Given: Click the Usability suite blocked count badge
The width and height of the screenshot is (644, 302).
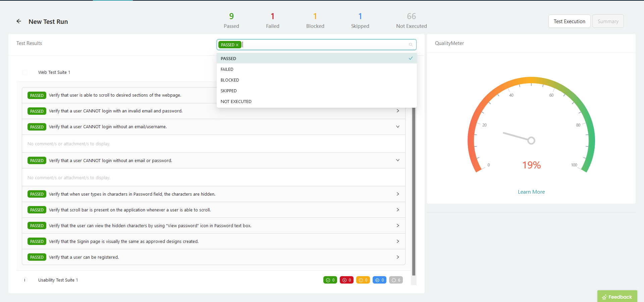Looking at the screenshot, I should coord(363,280).
